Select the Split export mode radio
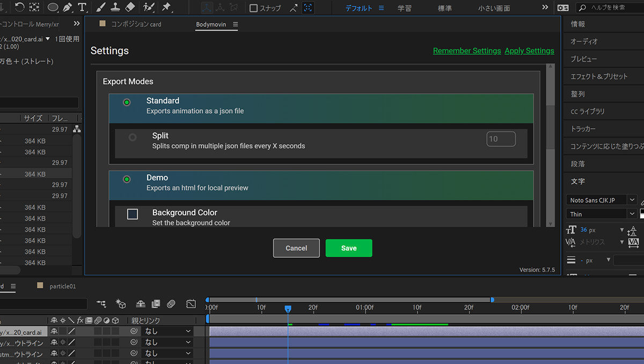This screenshot has width=644, height=364. pyautogui.click(x=132, y=137)
